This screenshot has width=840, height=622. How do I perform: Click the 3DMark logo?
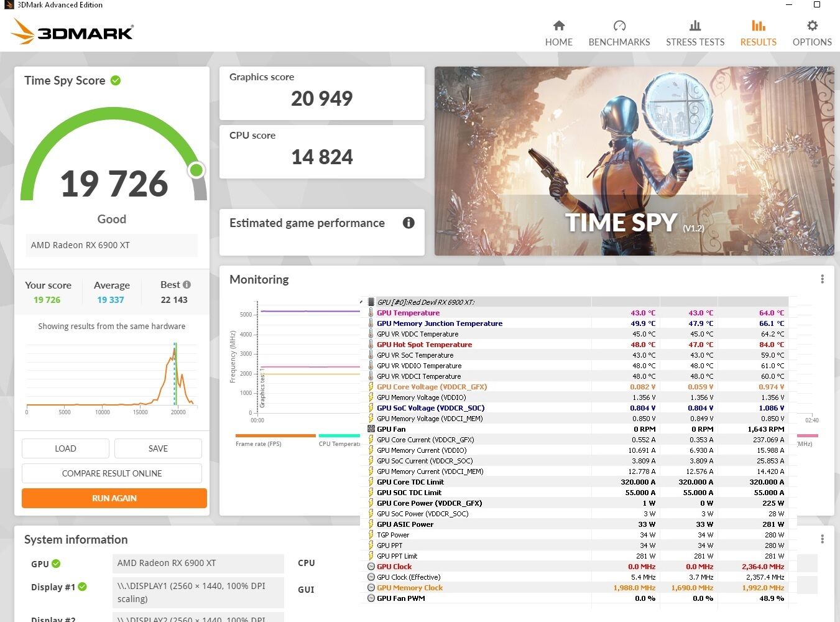(x=73, y=31)
